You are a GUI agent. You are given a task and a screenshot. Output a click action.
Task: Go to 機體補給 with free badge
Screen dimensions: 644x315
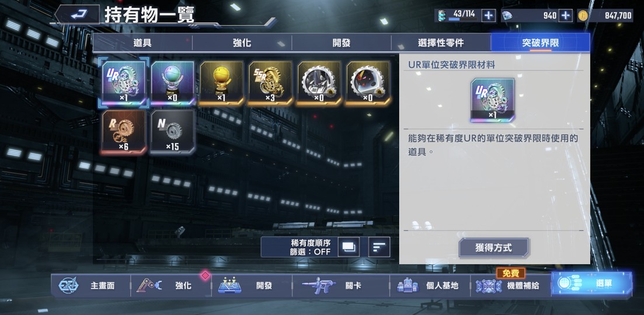pos(510,285)
